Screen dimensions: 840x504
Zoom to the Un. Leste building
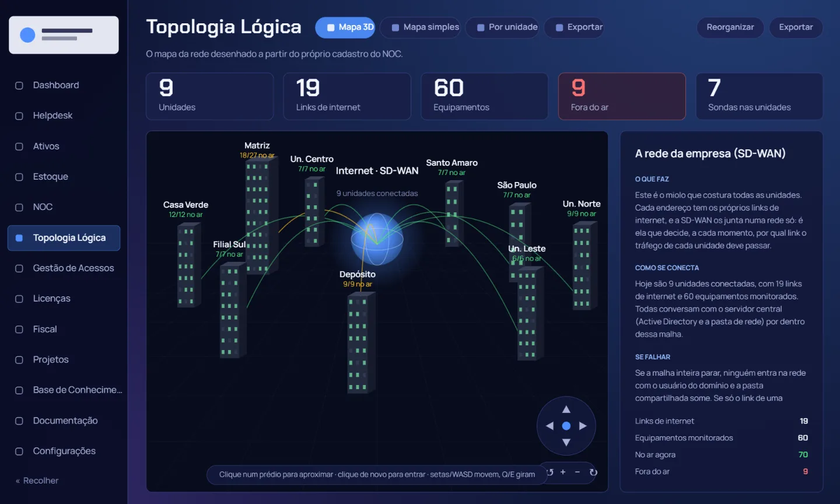point(530,314)
